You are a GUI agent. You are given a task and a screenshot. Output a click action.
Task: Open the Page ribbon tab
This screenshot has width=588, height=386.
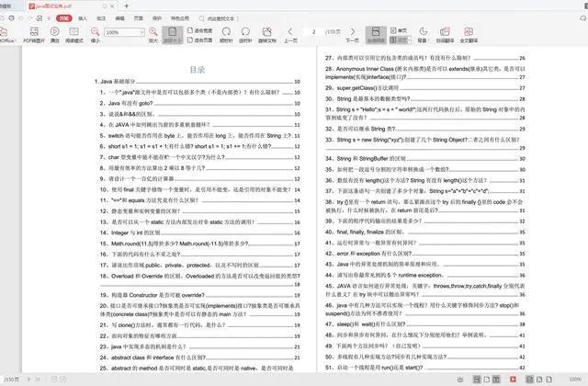click(139, 18)
